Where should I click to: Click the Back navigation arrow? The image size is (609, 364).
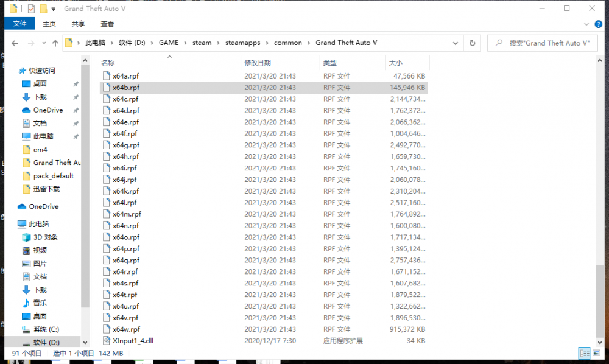(15, 43)
